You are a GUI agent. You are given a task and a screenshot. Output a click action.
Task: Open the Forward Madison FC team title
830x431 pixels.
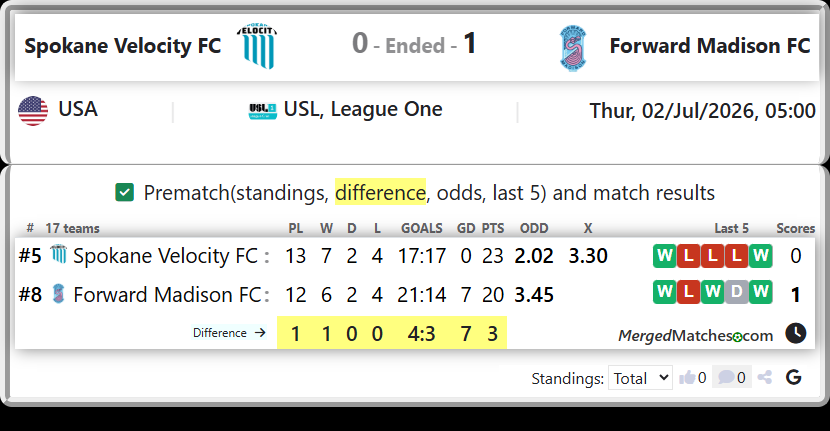click(710, 46)
